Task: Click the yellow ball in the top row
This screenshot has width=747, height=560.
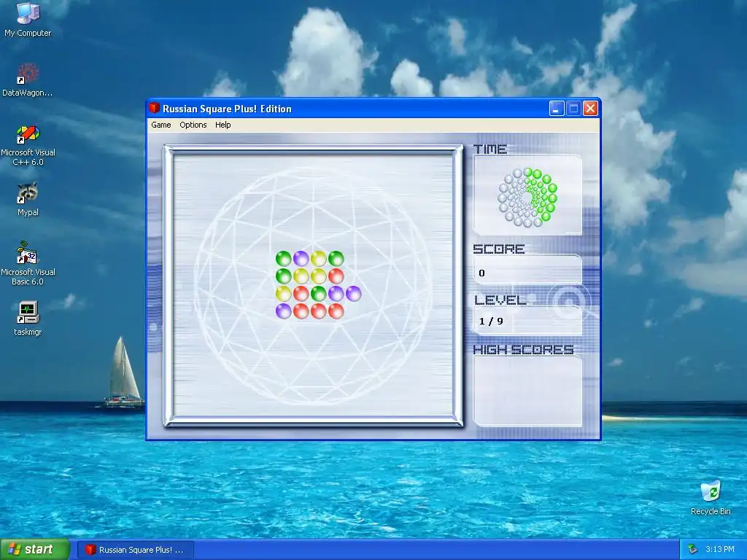Action: 318,259
